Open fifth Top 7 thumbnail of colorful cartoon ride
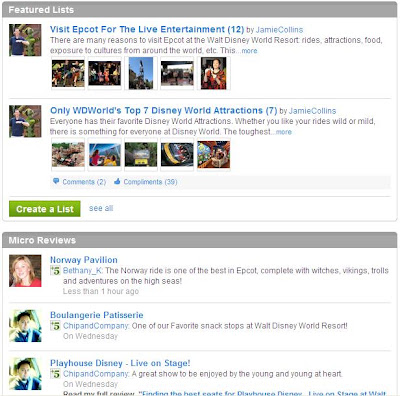 213,155
